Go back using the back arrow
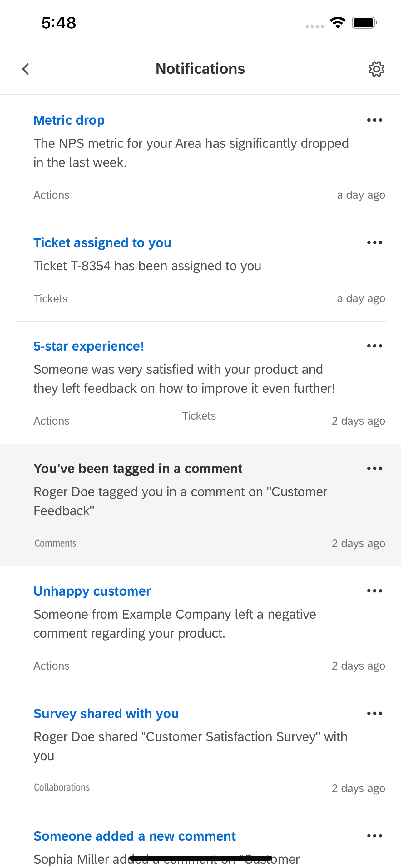This screenshot has width=401, height=868. (26, 69)
